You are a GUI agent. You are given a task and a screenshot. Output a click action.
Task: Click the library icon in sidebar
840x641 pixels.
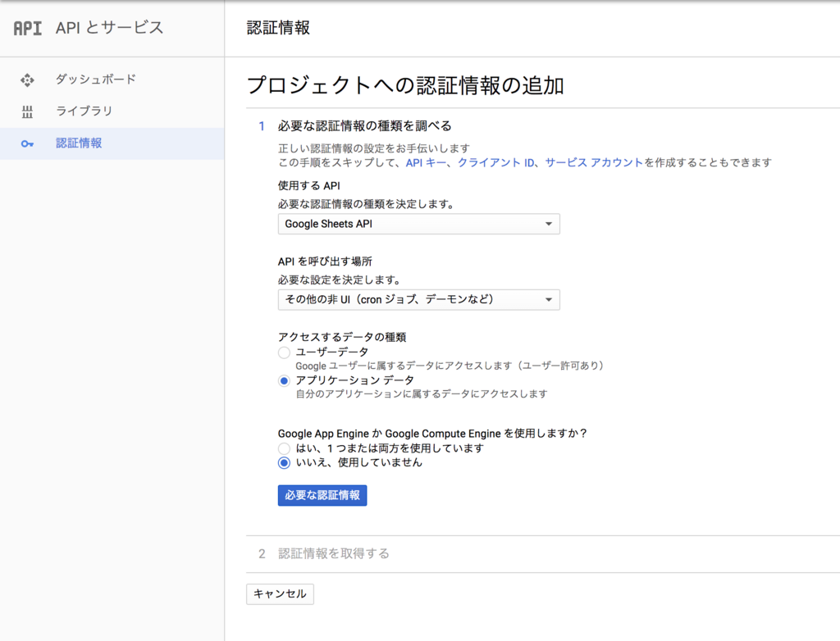[x=27, y=111]
